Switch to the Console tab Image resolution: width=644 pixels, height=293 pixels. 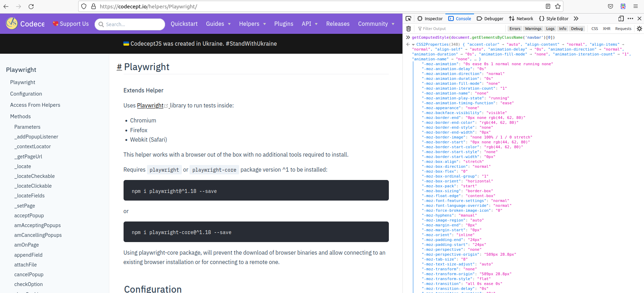click(460, 18)
